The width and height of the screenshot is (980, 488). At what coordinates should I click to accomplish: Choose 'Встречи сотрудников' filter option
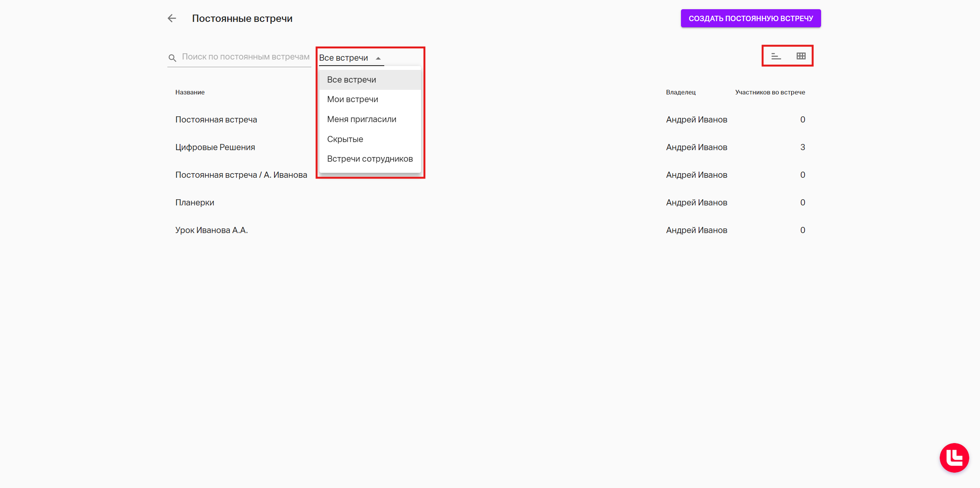(x=370, y=159)
